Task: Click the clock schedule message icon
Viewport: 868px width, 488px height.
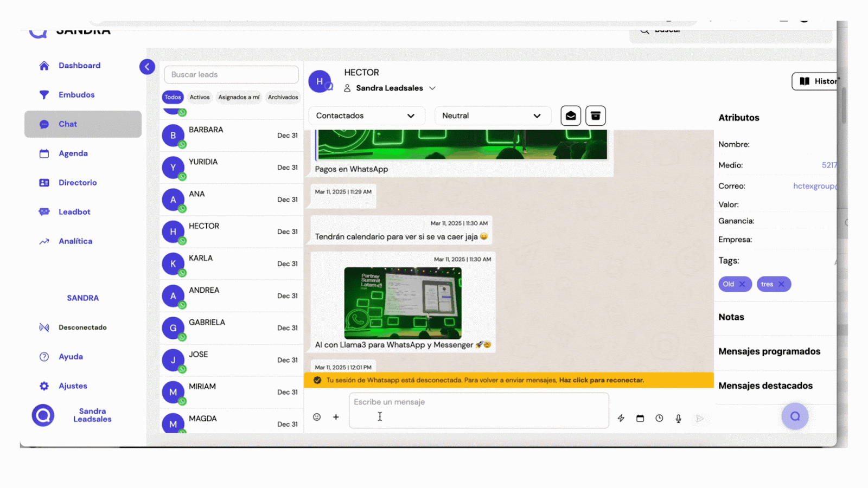Action: (659, 418)
